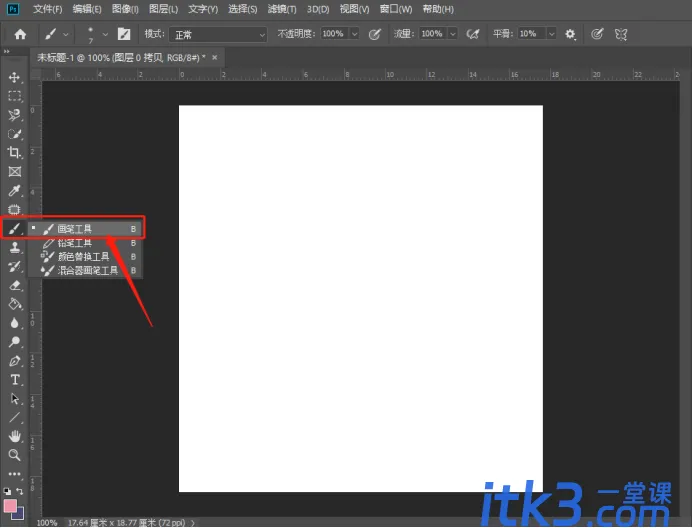Image resolution: width=692 pixels, height=528 pixels.
Task: Open the blending mode dropdown 正常
Action: click(x=218, y=34)
